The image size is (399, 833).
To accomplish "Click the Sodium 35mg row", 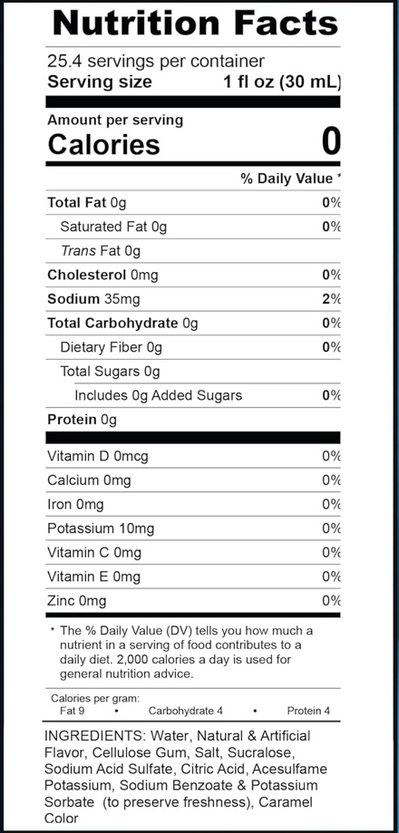I will click(x=193, y=299).
